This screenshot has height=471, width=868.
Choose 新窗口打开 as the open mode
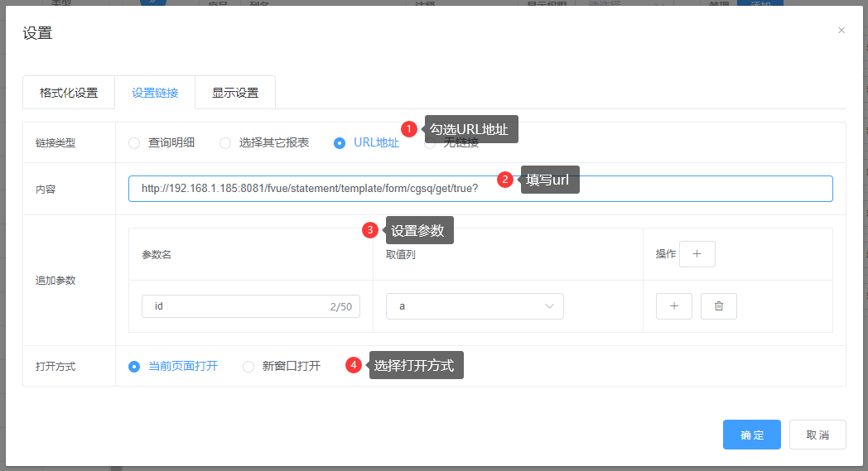point(248,367)
